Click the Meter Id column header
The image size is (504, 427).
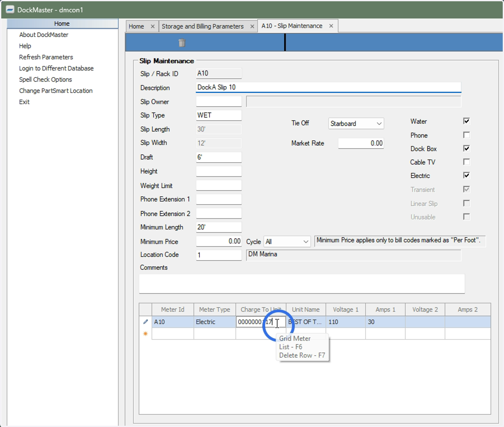point(173,309)
